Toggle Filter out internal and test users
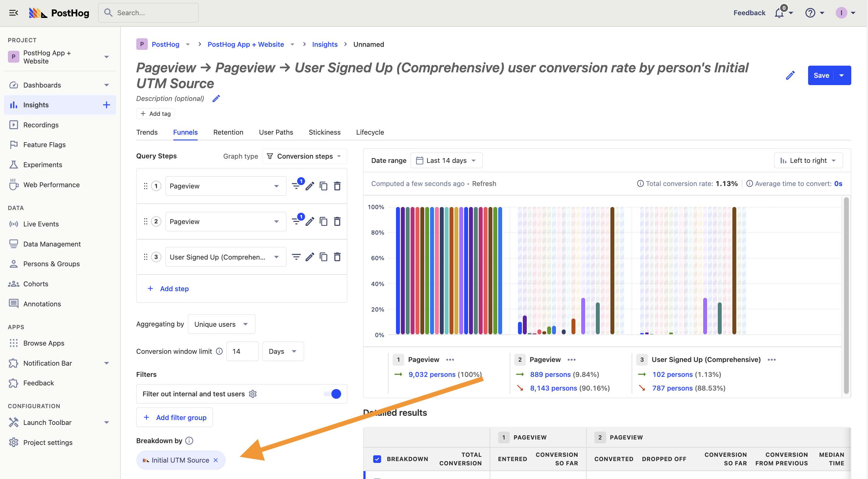The width and height of the screenshot is (868, 479). tap(333, 394)
